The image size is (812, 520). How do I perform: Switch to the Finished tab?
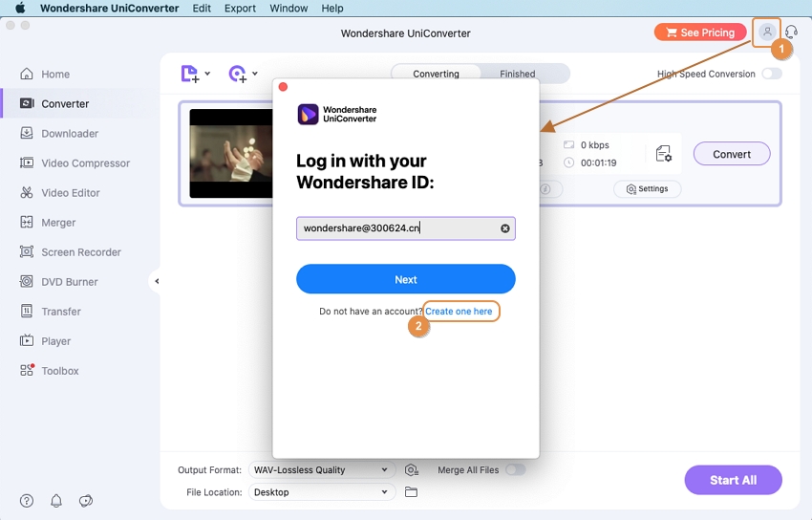point(517,74)
